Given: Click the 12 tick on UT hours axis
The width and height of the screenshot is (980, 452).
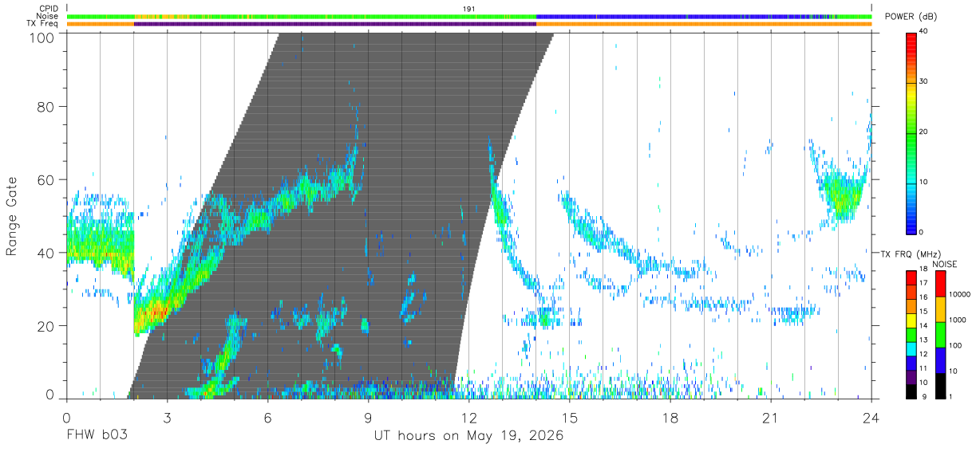Looking at the screenshot, I should tap(468, 417).
